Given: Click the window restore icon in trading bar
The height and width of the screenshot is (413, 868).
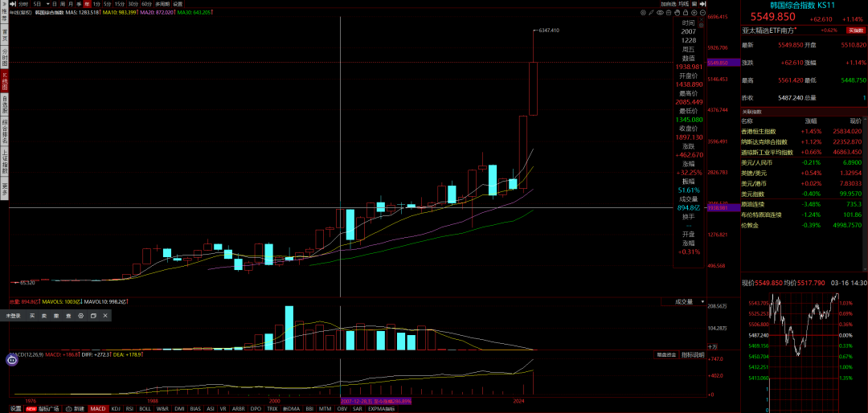Looking at the screenshot, I should (x=93, y=316).
